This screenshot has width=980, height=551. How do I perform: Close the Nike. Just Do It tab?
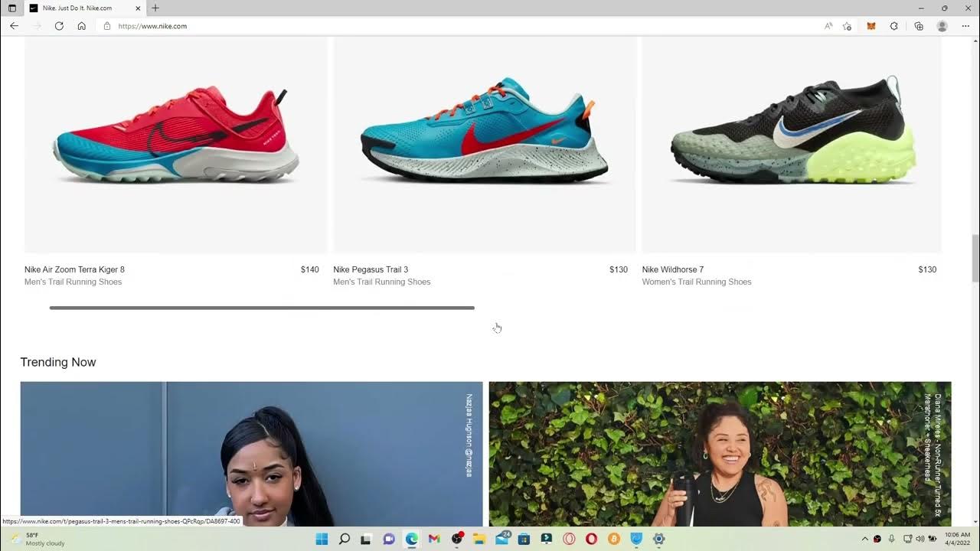click(138, 8)
